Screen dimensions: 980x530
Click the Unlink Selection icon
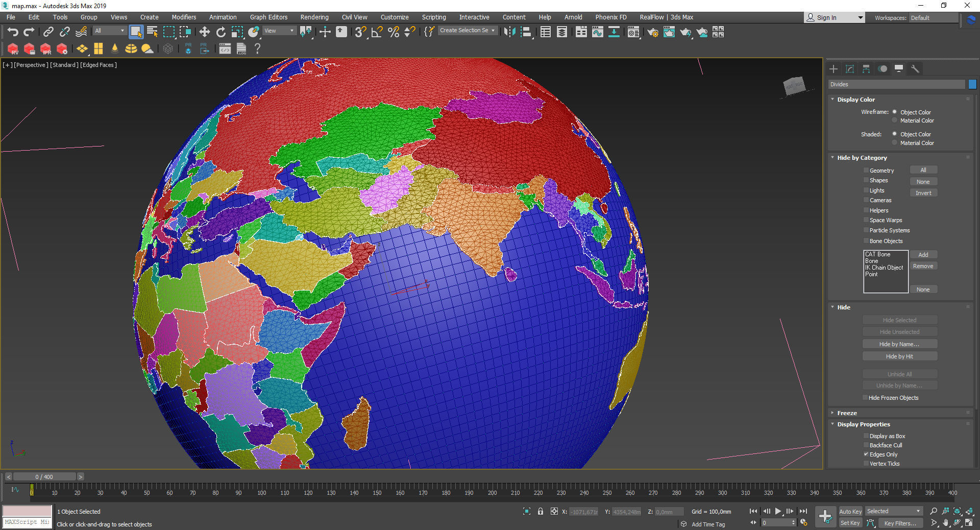64,32
